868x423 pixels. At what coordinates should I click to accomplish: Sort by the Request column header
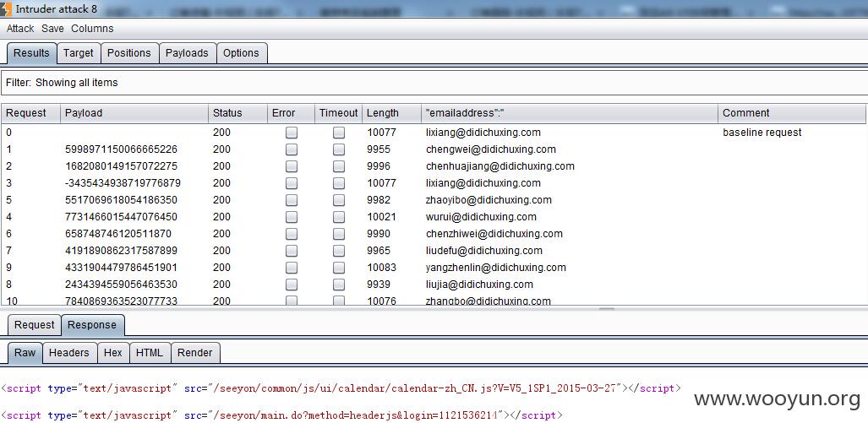coord(30,113)
